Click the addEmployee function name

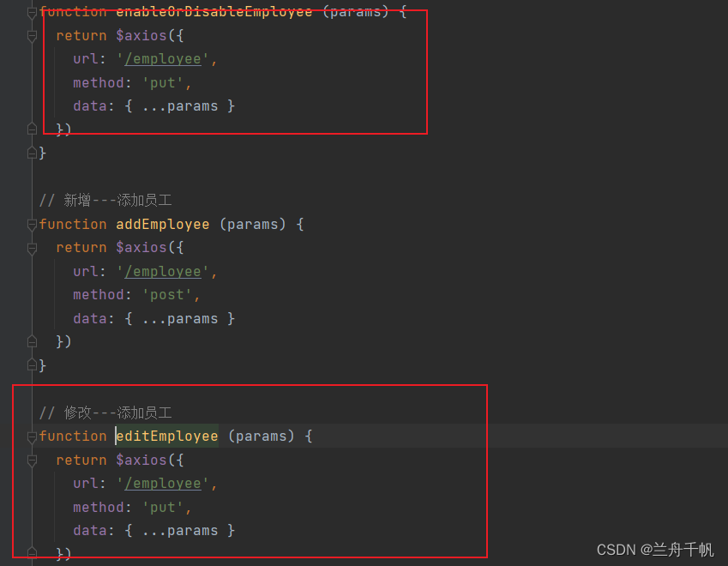pyautogui.click(x=162, y=225)
